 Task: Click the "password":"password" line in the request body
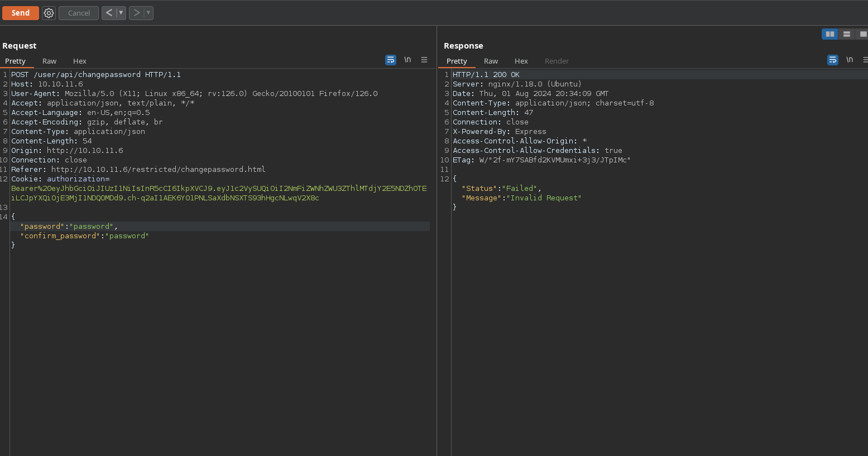click(x=69, y=227)
